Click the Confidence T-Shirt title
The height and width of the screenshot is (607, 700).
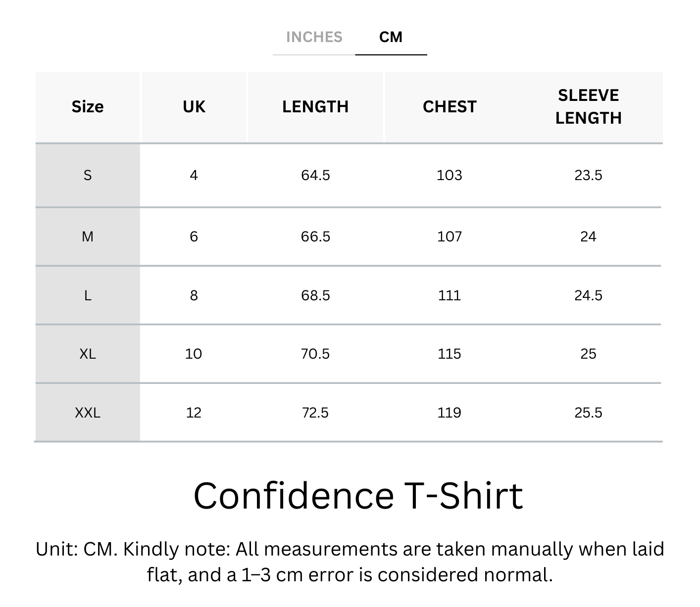point(357,495)
